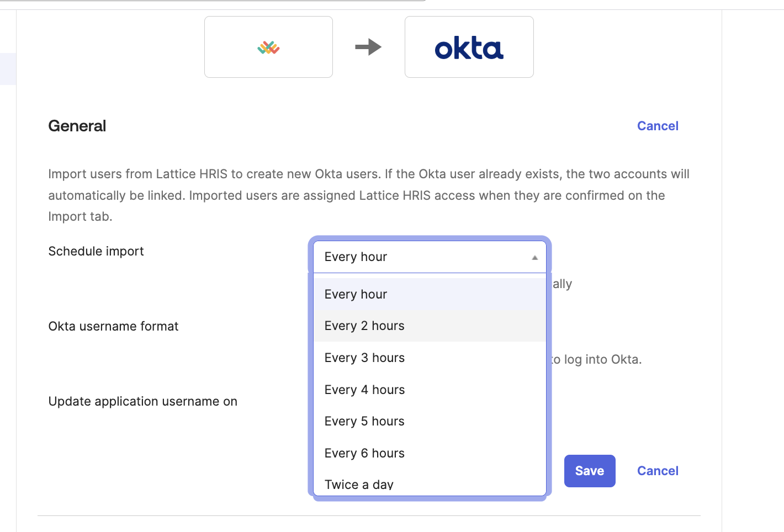Collapse the Schedule import dropdown arrow

point(534,257)
